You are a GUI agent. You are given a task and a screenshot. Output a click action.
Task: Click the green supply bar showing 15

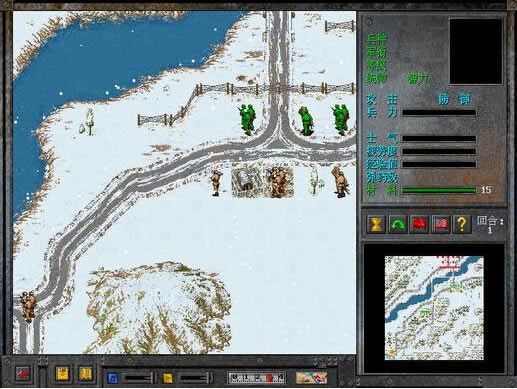pyautogui.click(x=439, y=190)
